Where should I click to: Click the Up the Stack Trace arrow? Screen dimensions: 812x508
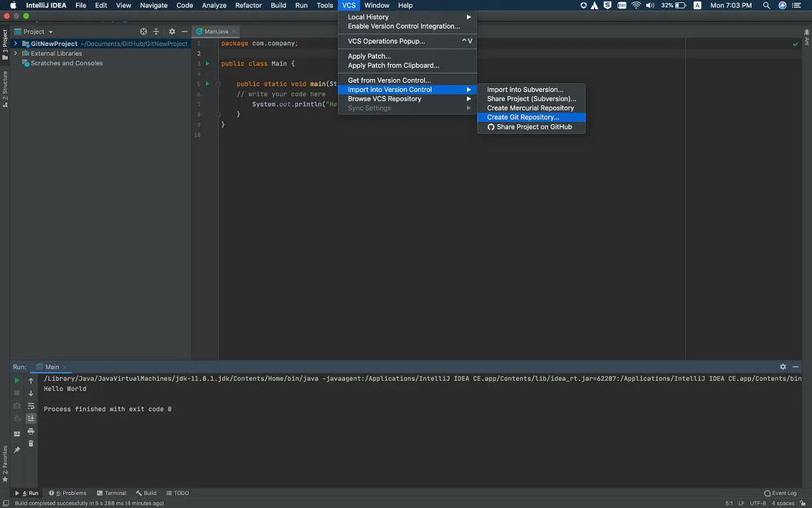31,381
